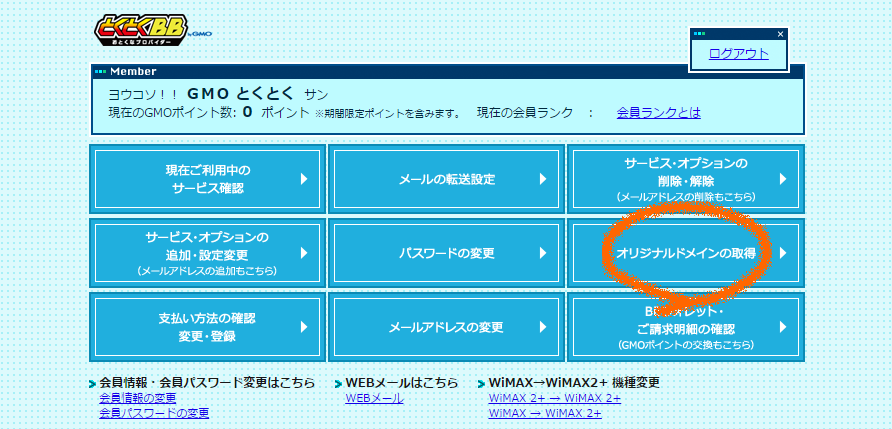Viewport: 892px width, 429px height.
Task: Click arrow icon on 追加・設定変更 button
Action: tap(304, 253)
